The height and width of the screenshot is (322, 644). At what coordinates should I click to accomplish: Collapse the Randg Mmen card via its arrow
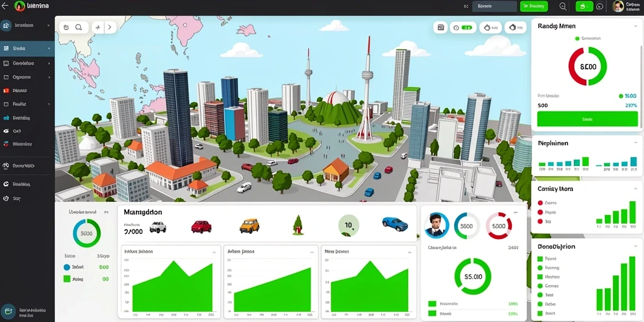point(634,25)
